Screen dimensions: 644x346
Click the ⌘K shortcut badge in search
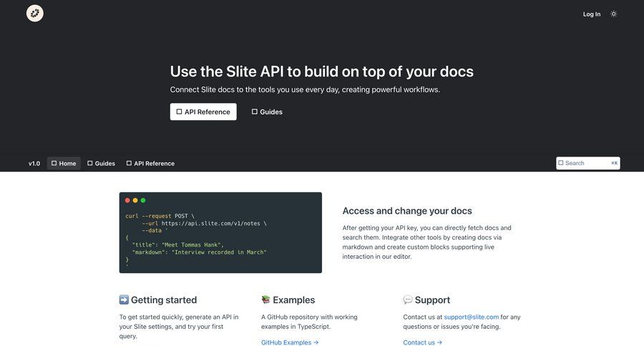click(614, 163)
